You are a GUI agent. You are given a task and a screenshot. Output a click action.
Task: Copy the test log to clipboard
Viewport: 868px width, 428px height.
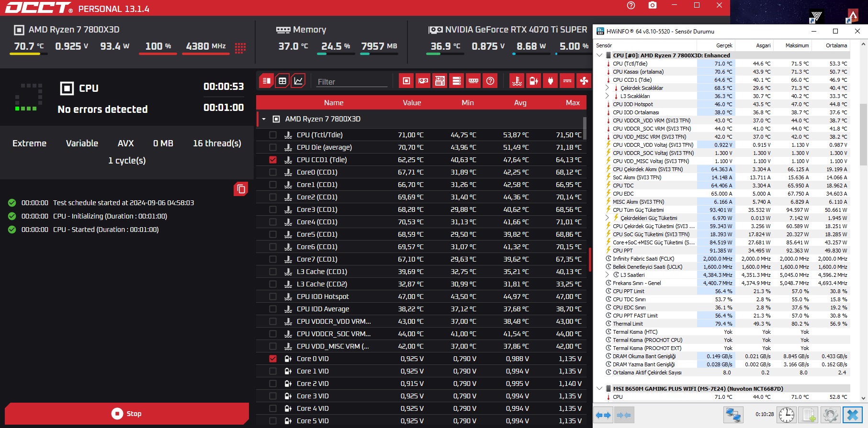click(x=241, y=189)
